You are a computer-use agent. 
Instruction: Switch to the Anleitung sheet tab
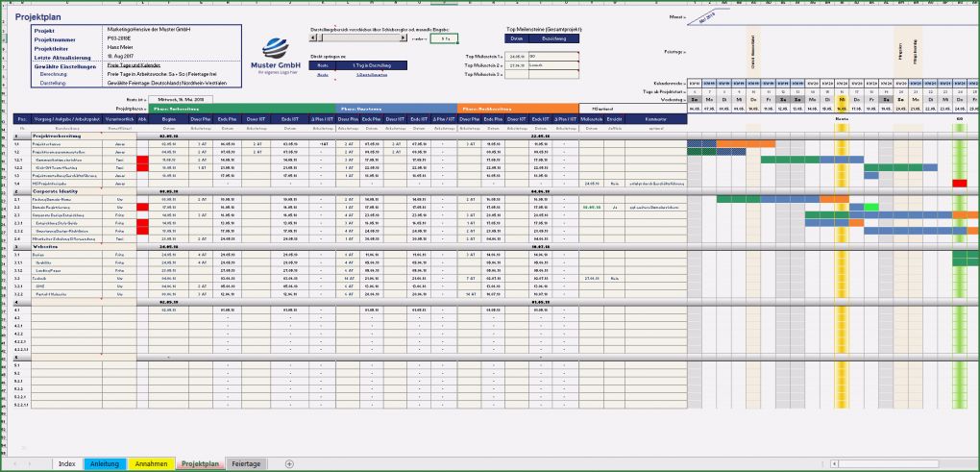103,463
